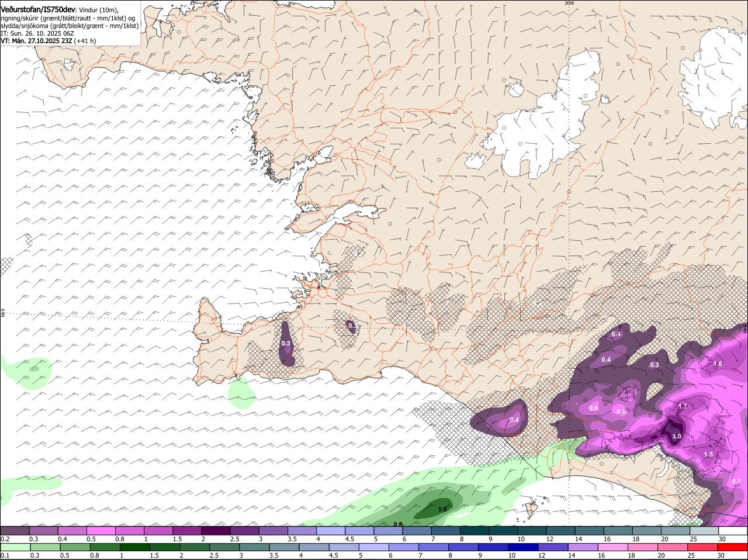Select lower scale swatch starting at 2
Screen dimensions: 748x560
[195, 547]
